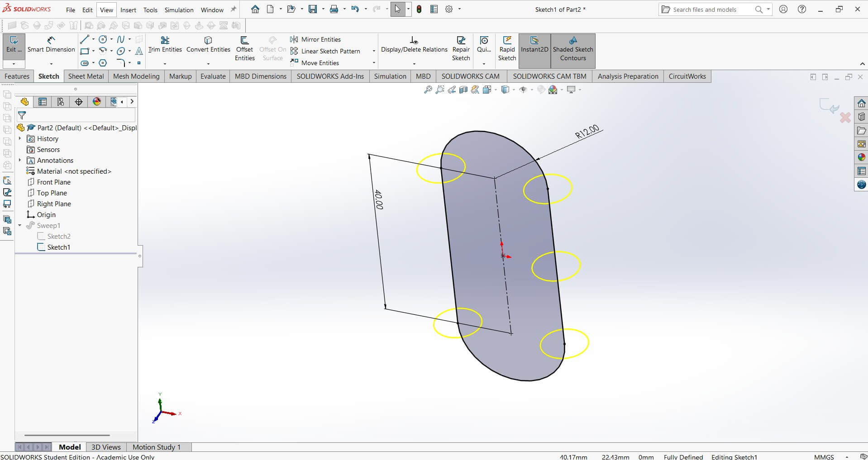Open Display Style dropdown arrow
Viewport: 868px width, 460px height.
[514, 90]
